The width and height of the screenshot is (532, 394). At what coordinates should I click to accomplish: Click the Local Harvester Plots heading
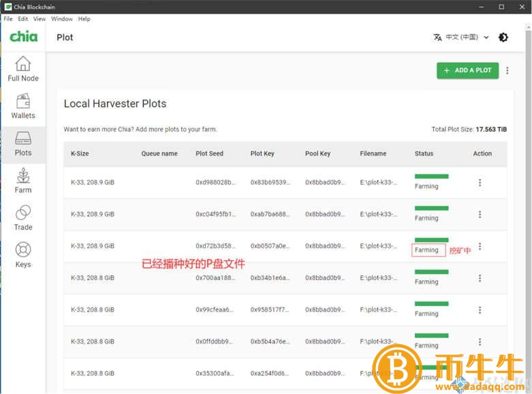(115, 104)
